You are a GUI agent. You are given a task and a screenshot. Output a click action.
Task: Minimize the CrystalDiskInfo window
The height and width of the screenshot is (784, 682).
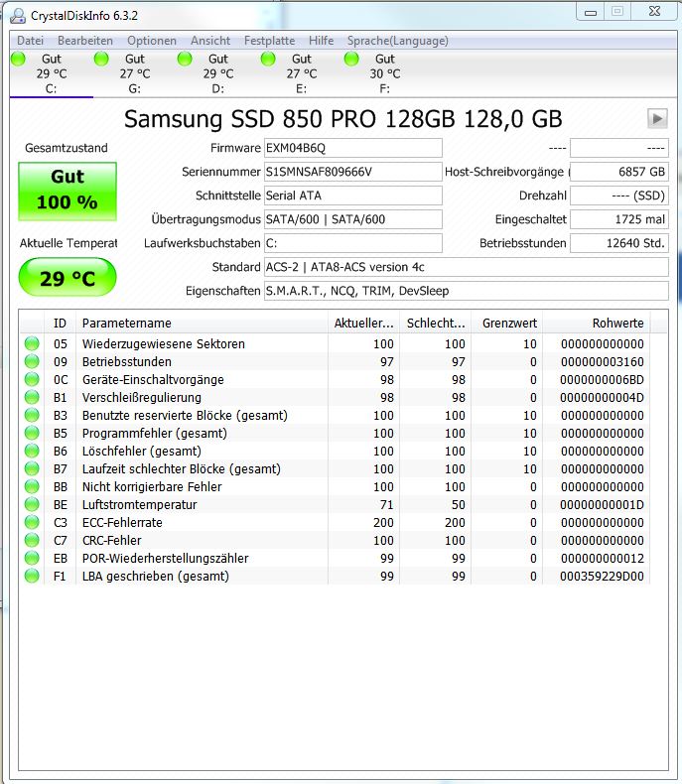(591, 12)
